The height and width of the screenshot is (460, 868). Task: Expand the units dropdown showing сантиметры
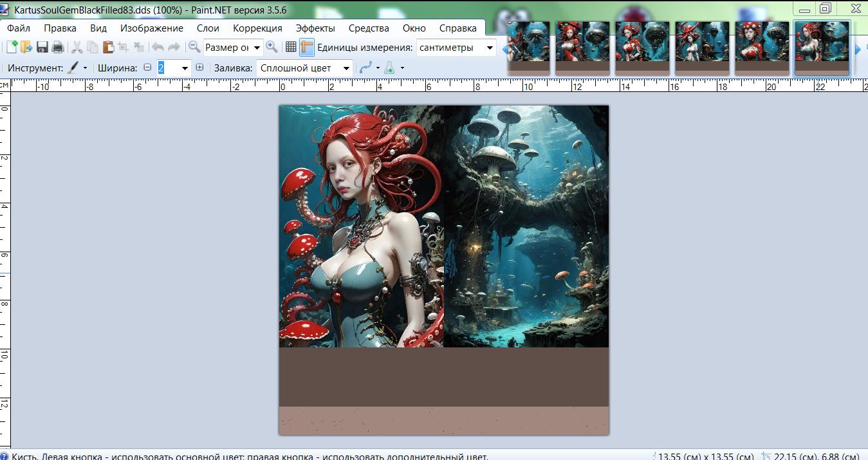[489, 48]
